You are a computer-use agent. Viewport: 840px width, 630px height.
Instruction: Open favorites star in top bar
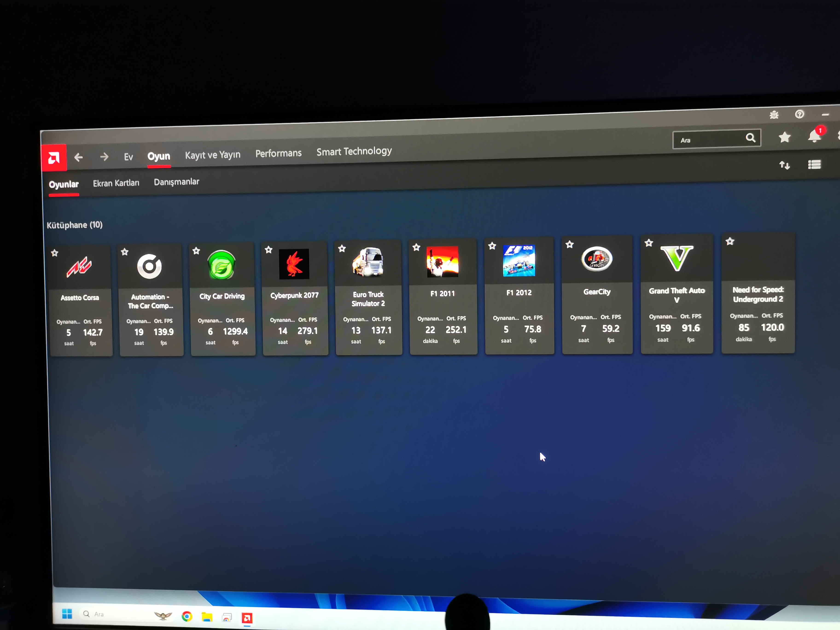pos(785,137)
